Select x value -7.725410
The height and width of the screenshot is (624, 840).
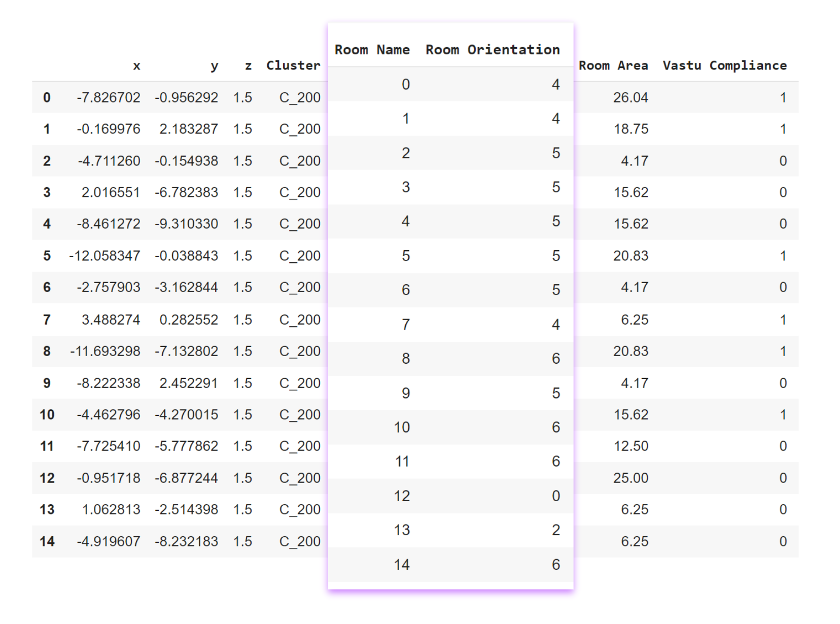click(108, 446)
